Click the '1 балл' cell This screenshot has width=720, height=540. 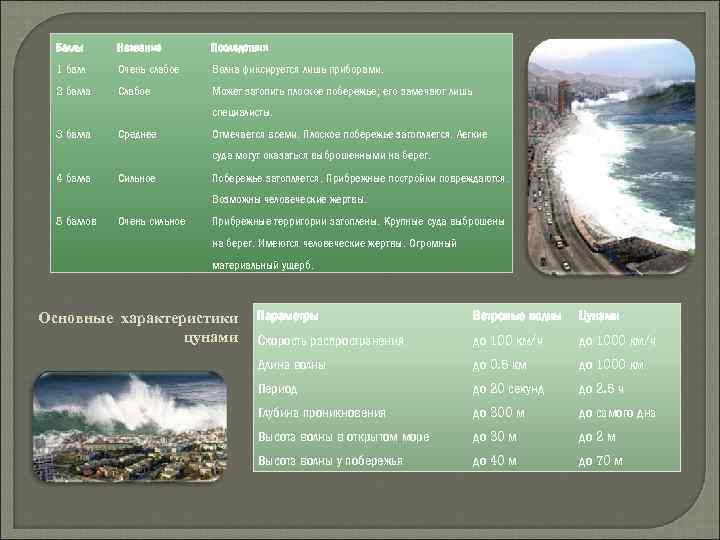point(71,69)
